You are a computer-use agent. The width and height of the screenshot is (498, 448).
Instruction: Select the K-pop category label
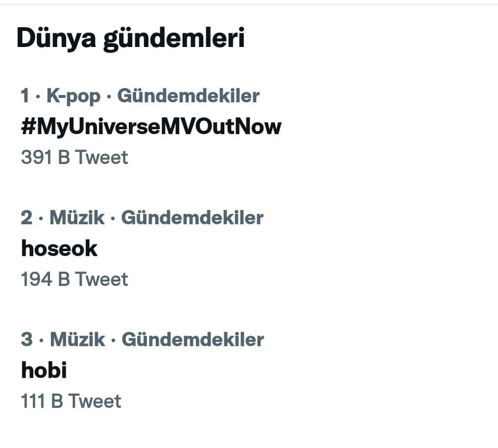(x=73, y=96)
